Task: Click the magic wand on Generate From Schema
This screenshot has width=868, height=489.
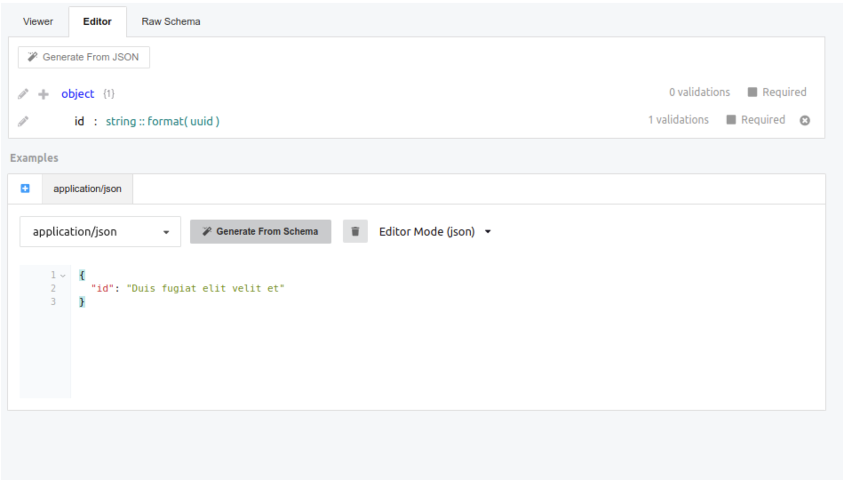Action: click(x=206, y=231)
